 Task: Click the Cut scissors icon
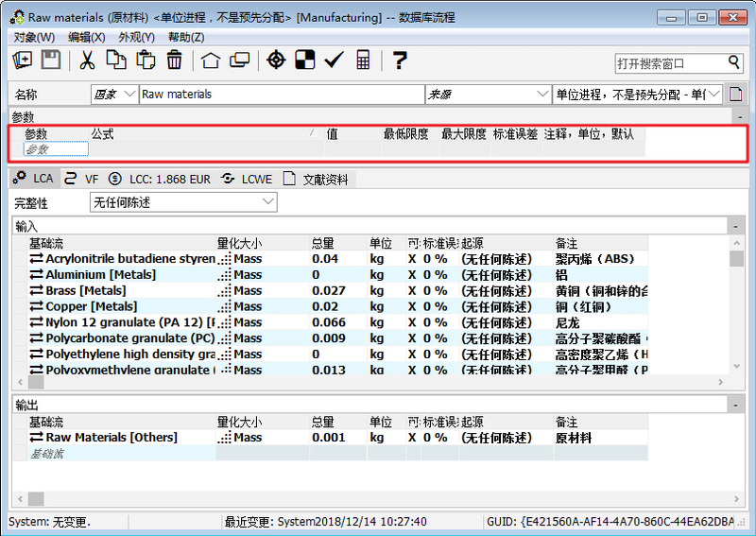click(x=87, y=61)
